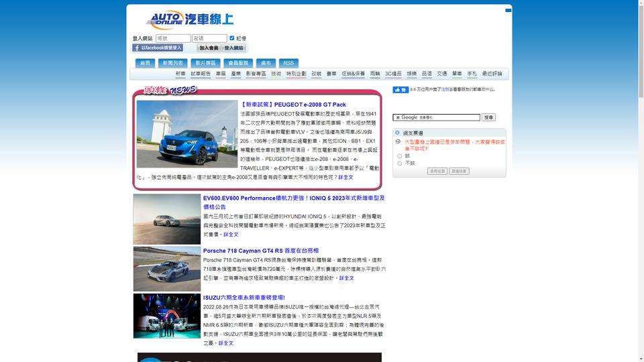This screenshot has width=644, height=362.
Task: Go to the 促銷&保養 category
Action: 354,74
